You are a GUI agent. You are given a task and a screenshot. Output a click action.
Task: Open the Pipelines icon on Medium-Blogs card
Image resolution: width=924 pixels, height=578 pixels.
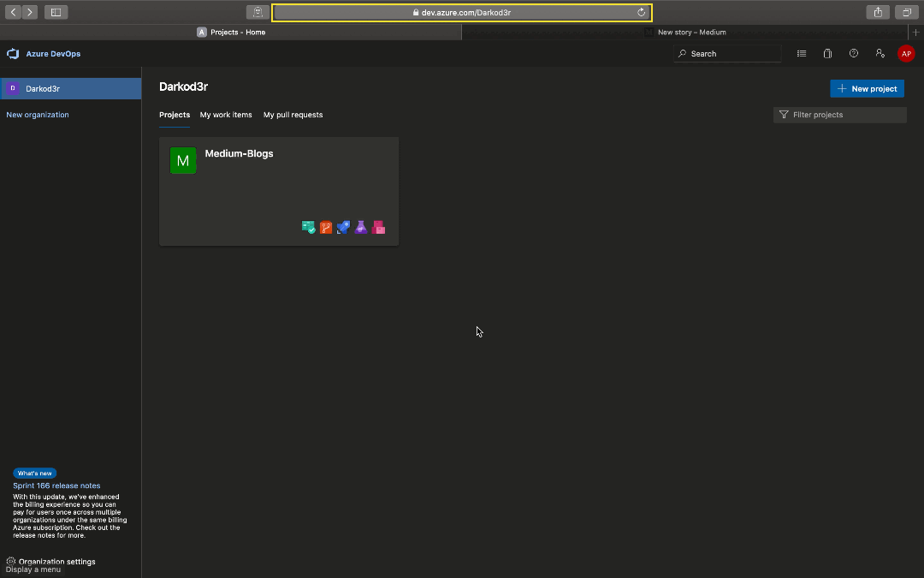[344, 228]
